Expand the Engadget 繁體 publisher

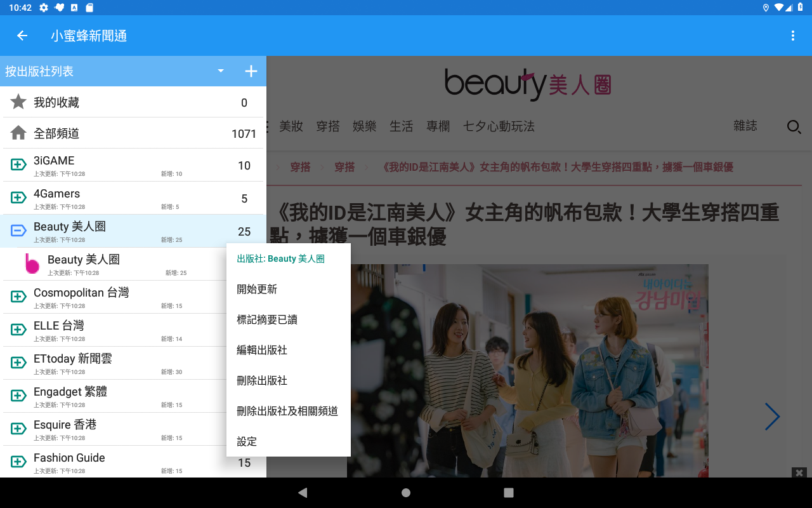point(18,396)
